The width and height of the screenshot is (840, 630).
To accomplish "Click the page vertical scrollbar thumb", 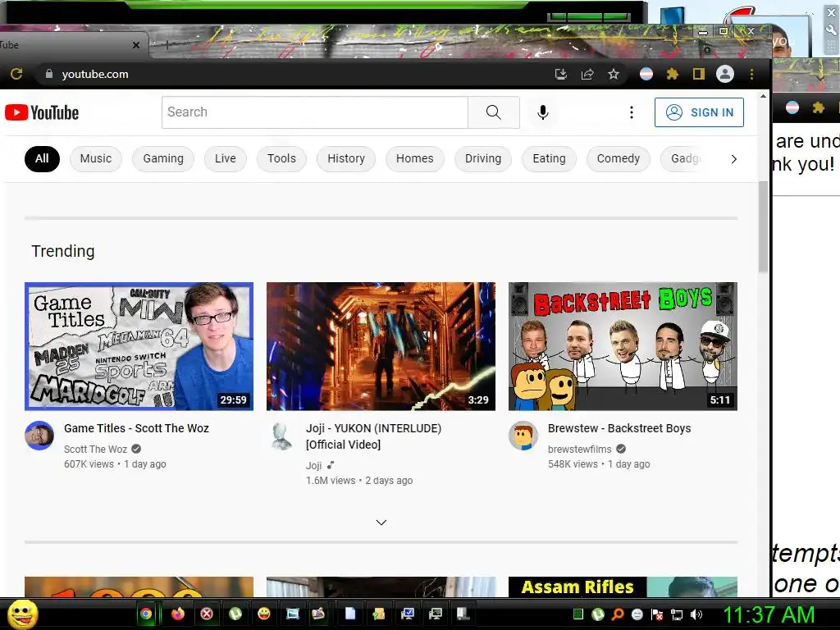I will (763, 226).
